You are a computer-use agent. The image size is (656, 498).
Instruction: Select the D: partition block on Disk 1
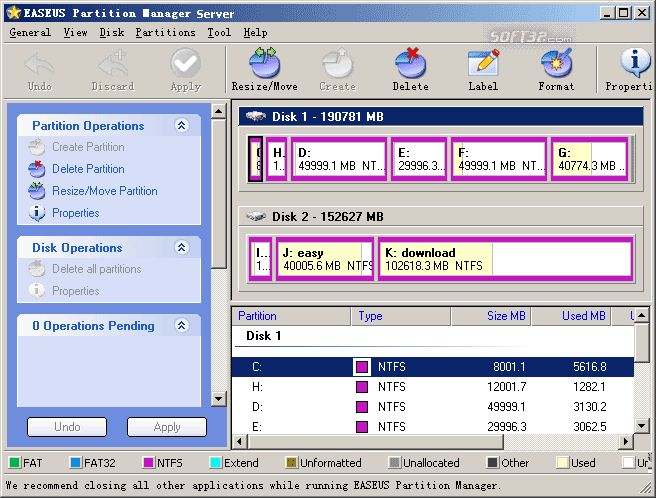(x=339, y=159)
